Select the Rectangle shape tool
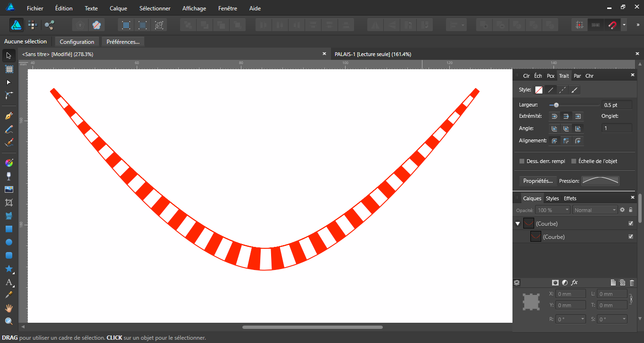The height and width of the screenshot is (343, 644). click(8, 229)
